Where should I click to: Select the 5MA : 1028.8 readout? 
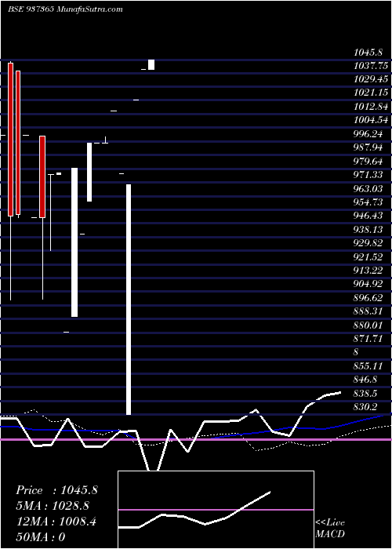click(52, 506)
